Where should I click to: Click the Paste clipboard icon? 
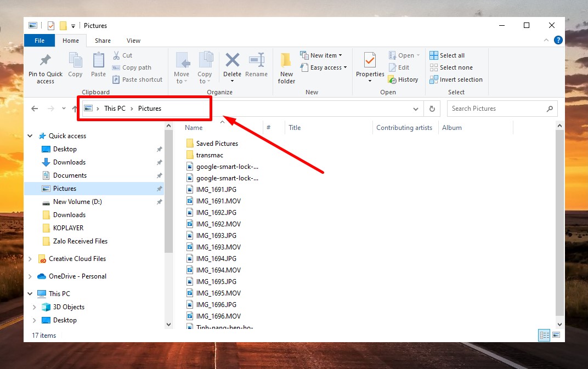[99, 60]
